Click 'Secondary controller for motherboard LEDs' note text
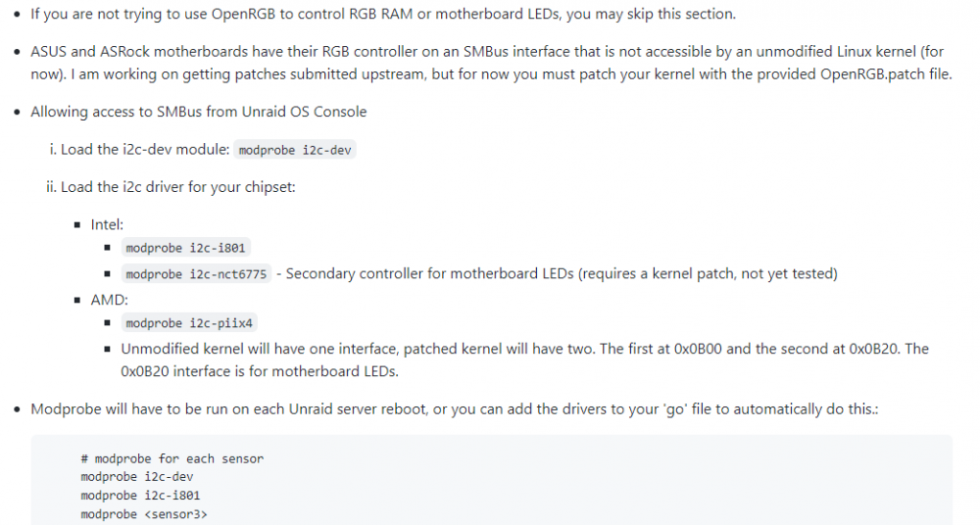The height and width of the screenshot is (525, 980). click(x=429, y=273)
